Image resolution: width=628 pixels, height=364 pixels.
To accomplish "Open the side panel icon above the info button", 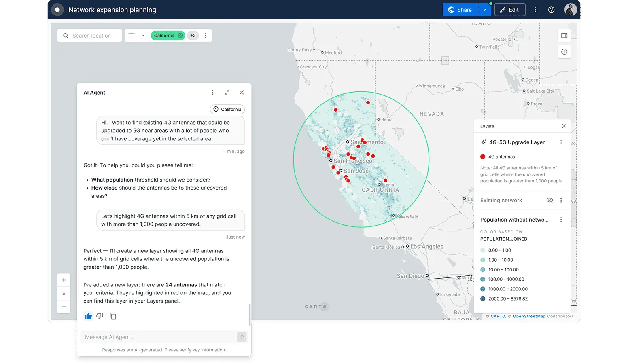I will click(564, 36).
